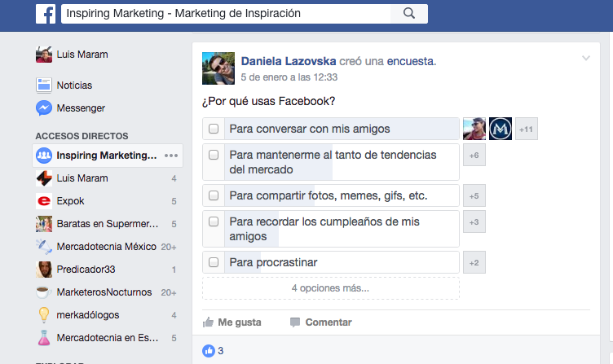The image size is (613, 364).
Task: Click the Comentar speech bubble icon
Action: (295, 322)
